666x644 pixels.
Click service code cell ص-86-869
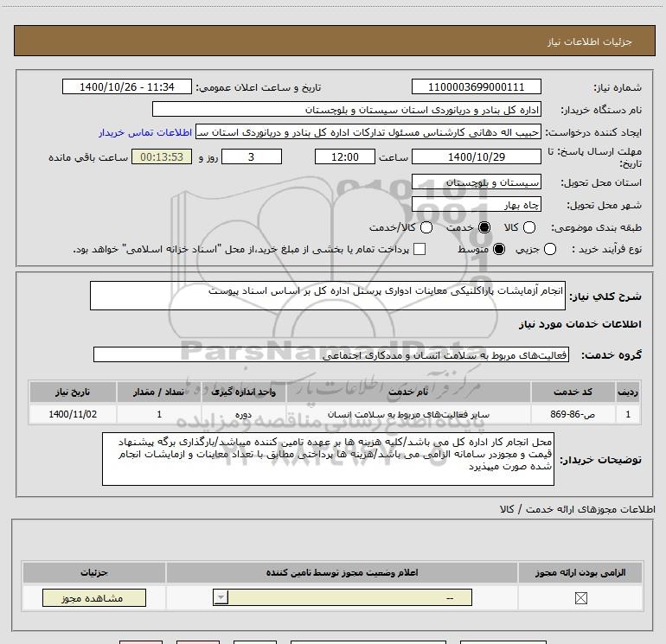tap(573, 414)
